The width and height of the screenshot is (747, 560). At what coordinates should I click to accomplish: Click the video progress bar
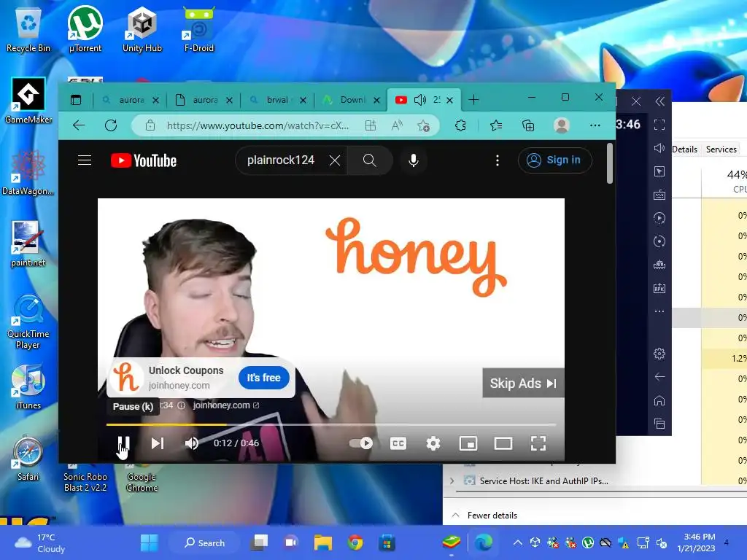[331, 424]
